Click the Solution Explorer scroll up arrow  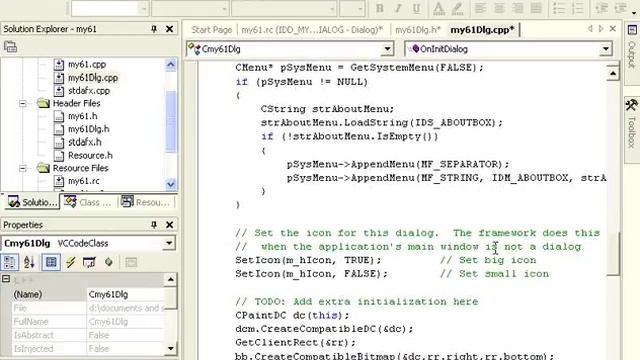click(x=171, y=64)
